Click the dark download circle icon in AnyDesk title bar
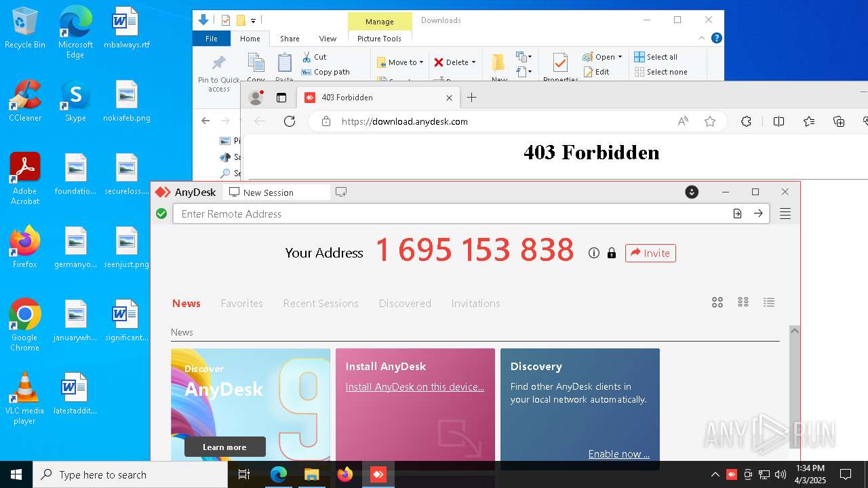 coord(692,192)
